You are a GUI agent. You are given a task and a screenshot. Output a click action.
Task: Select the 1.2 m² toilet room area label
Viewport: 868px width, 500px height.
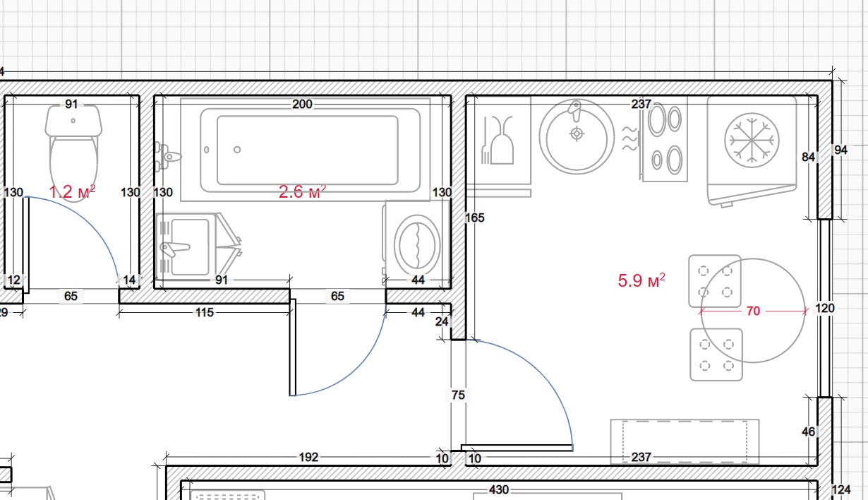coord(71,191)
